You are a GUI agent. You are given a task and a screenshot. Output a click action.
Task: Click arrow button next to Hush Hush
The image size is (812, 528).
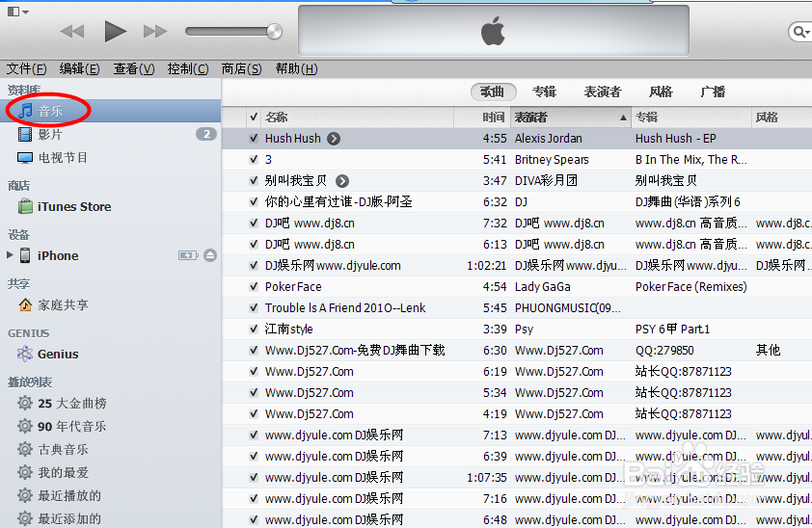click(334, 139)
